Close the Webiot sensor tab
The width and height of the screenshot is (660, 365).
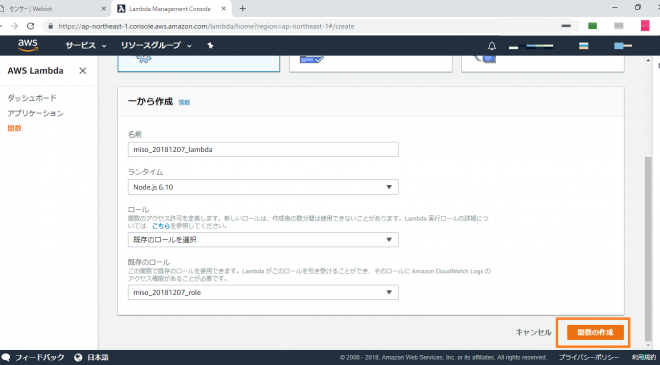[x=104, y=8]
